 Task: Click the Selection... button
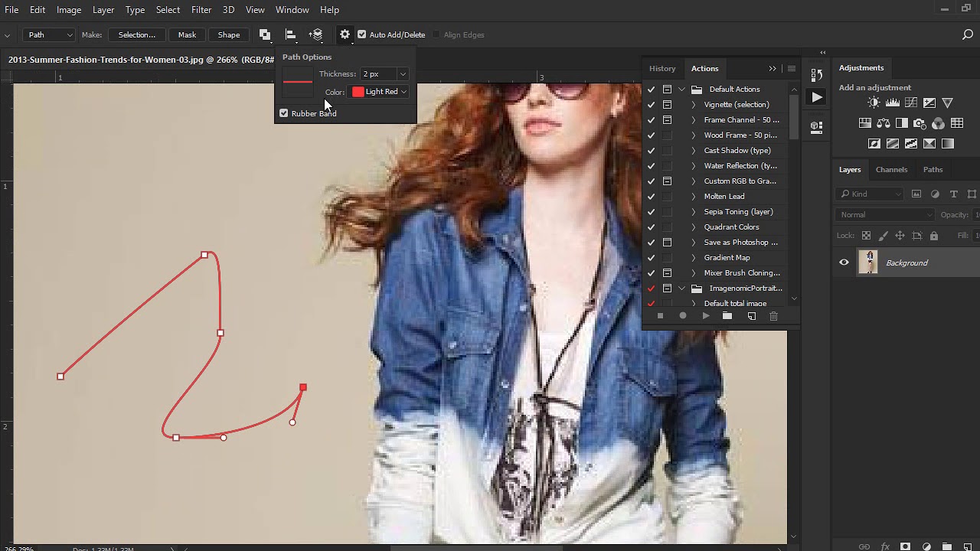coord(137,34)
